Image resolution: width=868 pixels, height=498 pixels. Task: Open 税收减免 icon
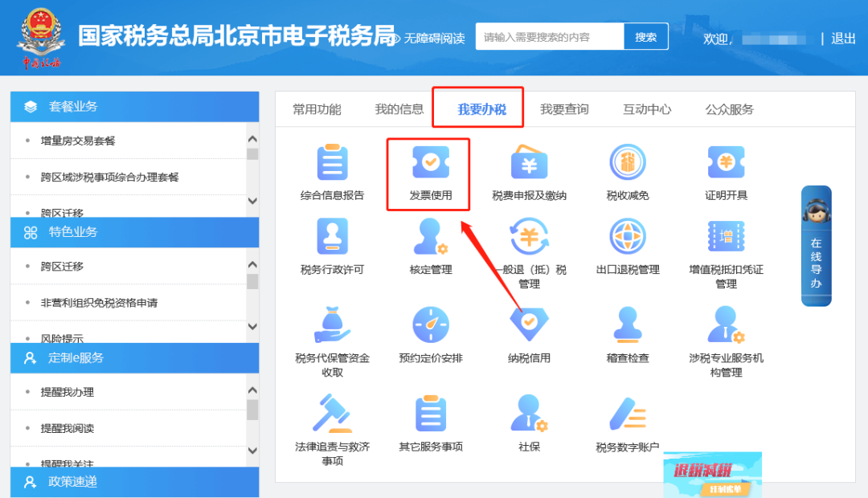tap(627, 162)
